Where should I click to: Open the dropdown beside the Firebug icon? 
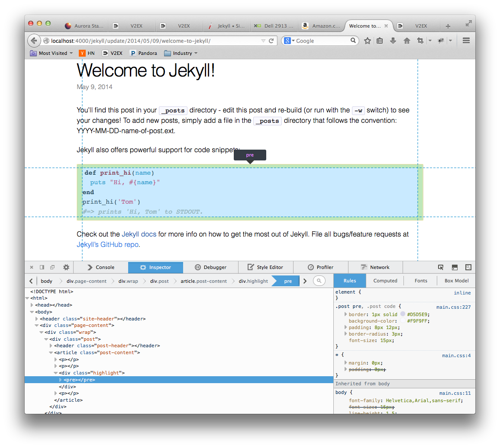coord(450,41)
